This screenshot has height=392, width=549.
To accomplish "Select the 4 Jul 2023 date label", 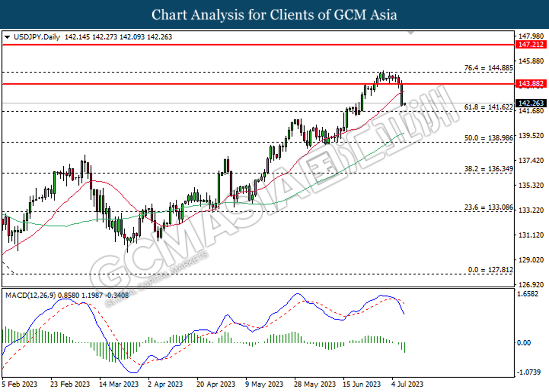I will pyautogui.click(x=407, y=384).
